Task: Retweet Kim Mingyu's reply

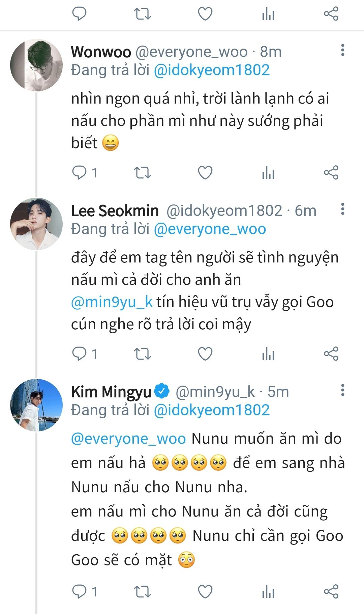Action: (x=142, y=592)
